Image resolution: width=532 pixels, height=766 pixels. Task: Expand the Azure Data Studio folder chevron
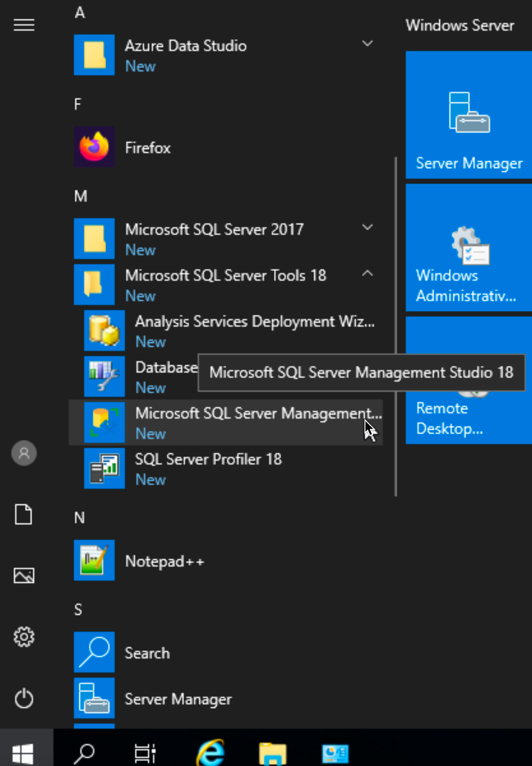367,44
